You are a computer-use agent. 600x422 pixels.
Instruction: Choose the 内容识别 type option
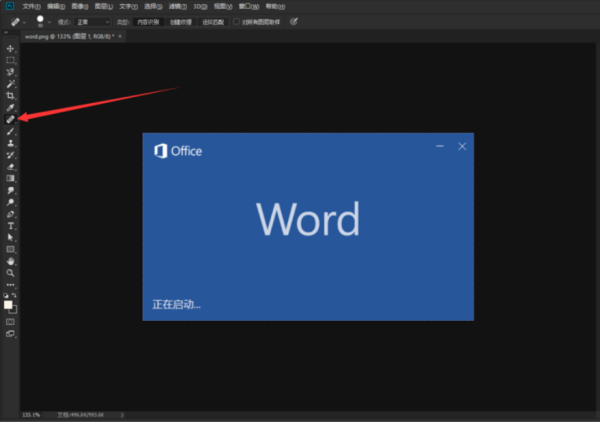click(148, 22)
